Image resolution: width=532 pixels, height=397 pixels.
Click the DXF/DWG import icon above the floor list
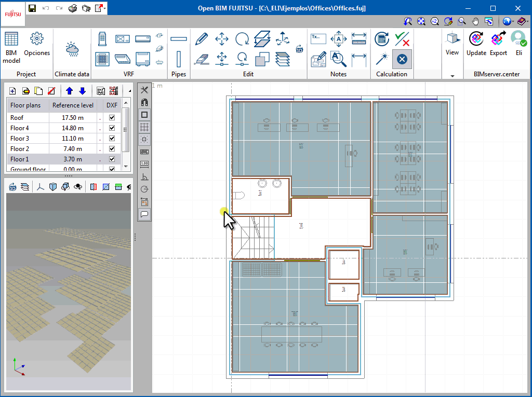(101, 91)
